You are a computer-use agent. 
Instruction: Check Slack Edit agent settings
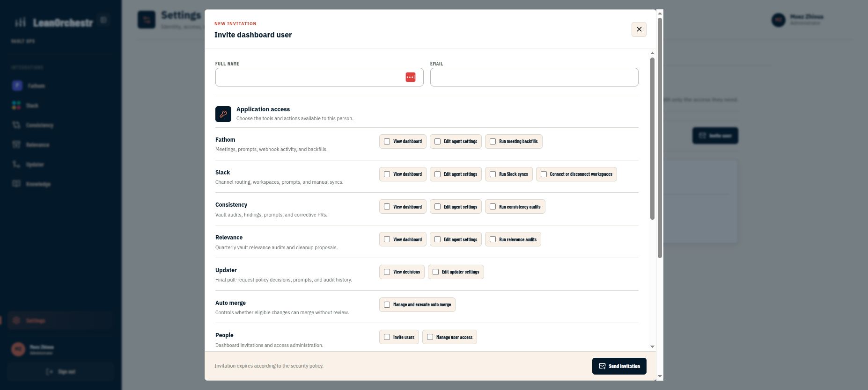pyautogui.click(x=437, y=174)
